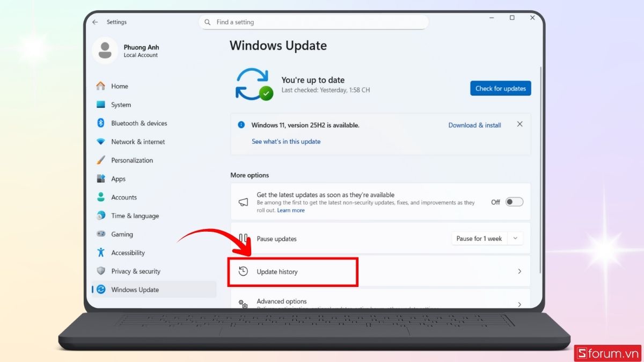Click the Accessibility figure icon
Screen dimensions: 644x362
click(x=101, y=253)
